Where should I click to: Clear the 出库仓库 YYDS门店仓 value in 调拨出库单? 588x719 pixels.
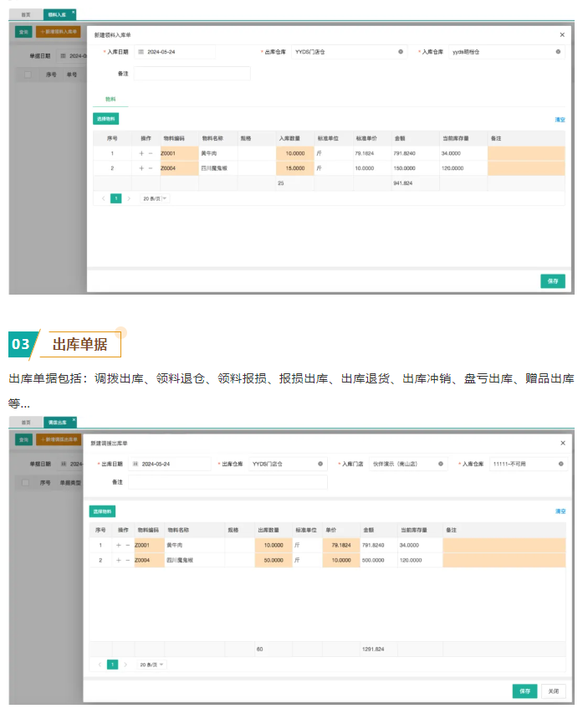(x=320, y=464)
